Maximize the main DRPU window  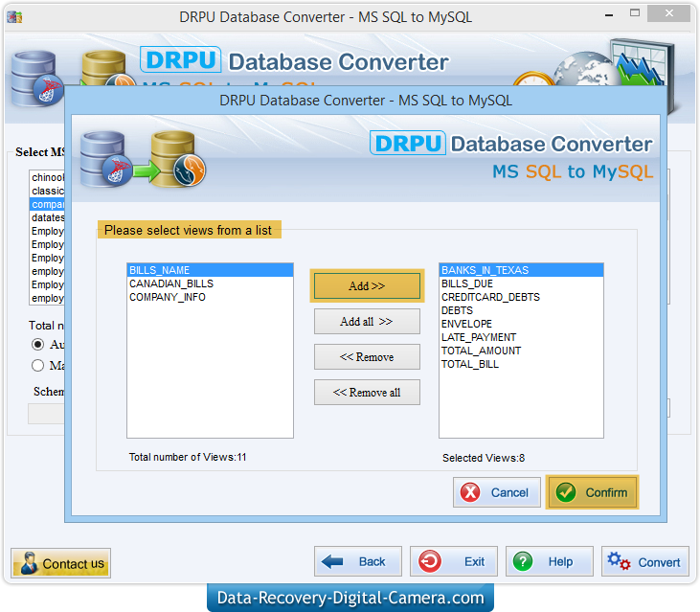pyautogui.click(x=635, y=13)
